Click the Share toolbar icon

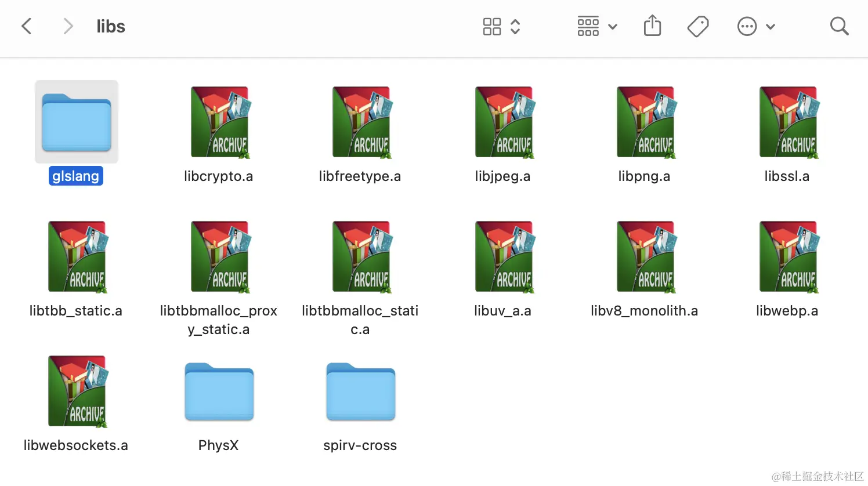tap(653, 26)
